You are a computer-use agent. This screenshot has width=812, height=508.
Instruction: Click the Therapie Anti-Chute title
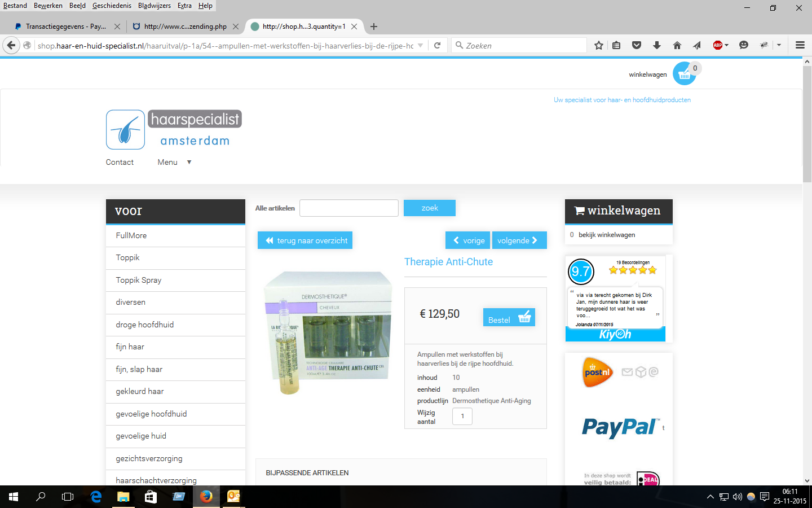[448, 262]
